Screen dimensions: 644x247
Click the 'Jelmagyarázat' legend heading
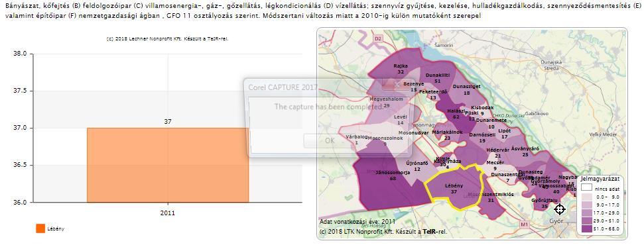pyautogui.click(x=600, y=179)
